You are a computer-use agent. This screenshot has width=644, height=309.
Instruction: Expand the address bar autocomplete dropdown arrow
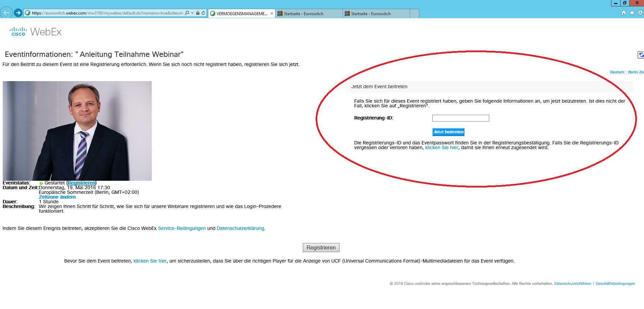pyautogui.click(x=192, y=13)
